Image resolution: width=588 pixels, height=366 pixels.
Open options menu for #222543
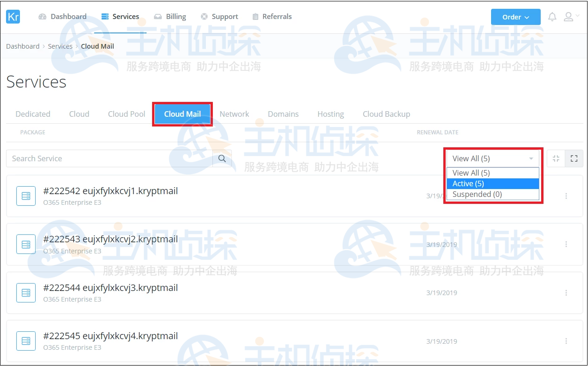(x=566, y=244)
